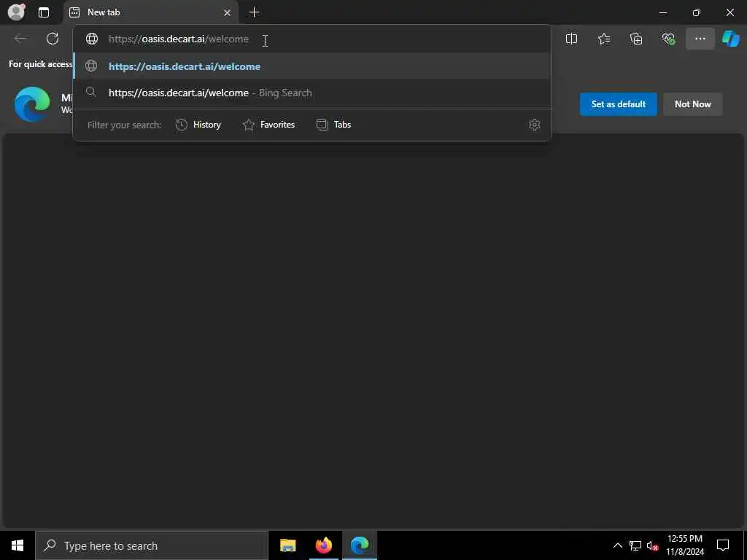The height and width of the screenshot is (560, 747).
Task: Select the highlighted oasis.decart.ai/welcome suggestion
Action: 312,66
